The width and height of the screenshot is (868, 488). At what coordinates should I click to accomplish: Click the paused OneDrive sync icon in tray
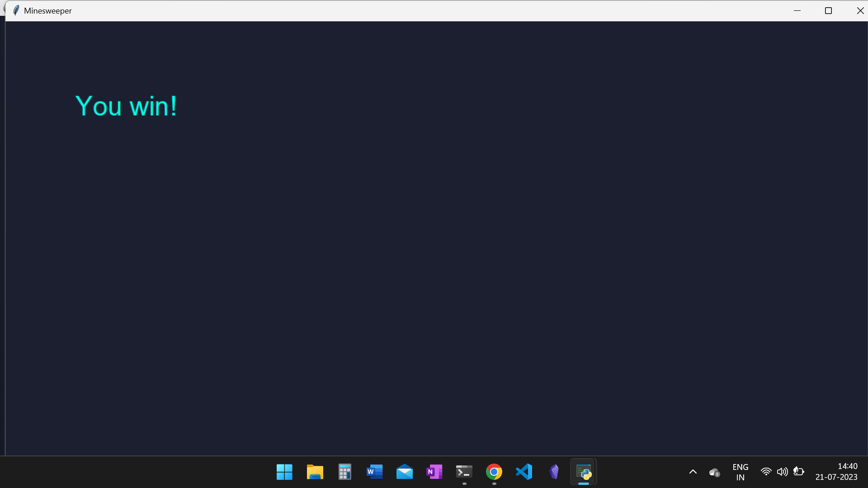(714, 472)
